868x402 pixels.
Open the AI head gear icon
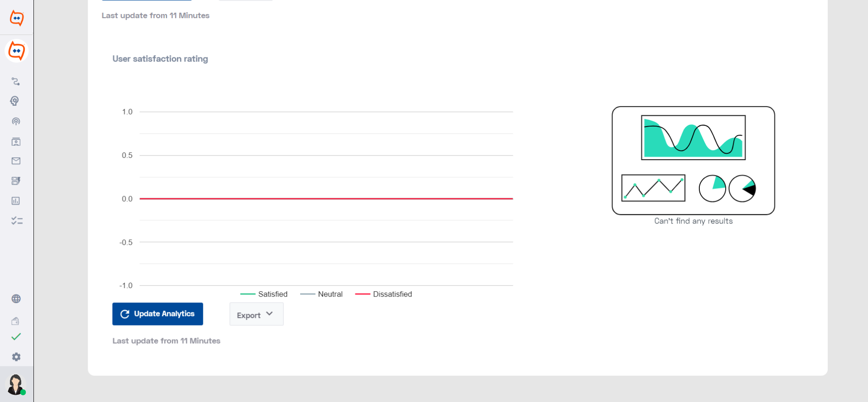click(15, 101)
